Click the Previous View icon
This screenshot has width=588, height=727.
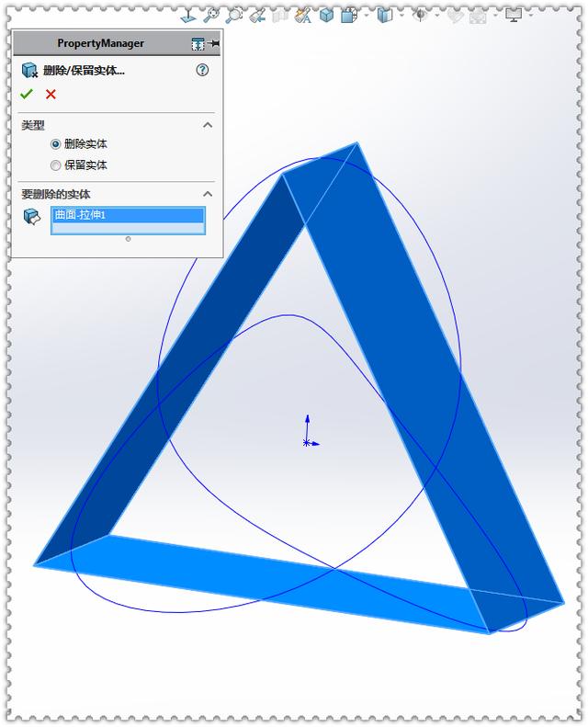(257, 16)
